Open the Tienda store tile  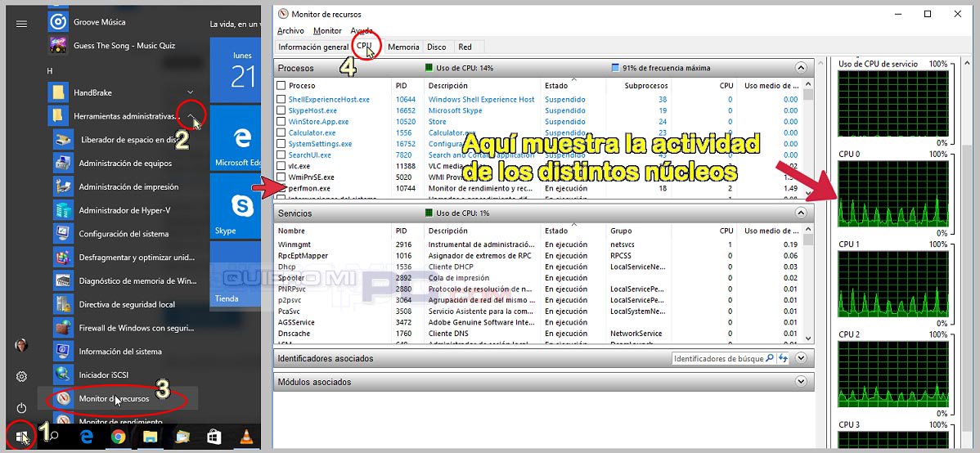click(x=236, y=274)
